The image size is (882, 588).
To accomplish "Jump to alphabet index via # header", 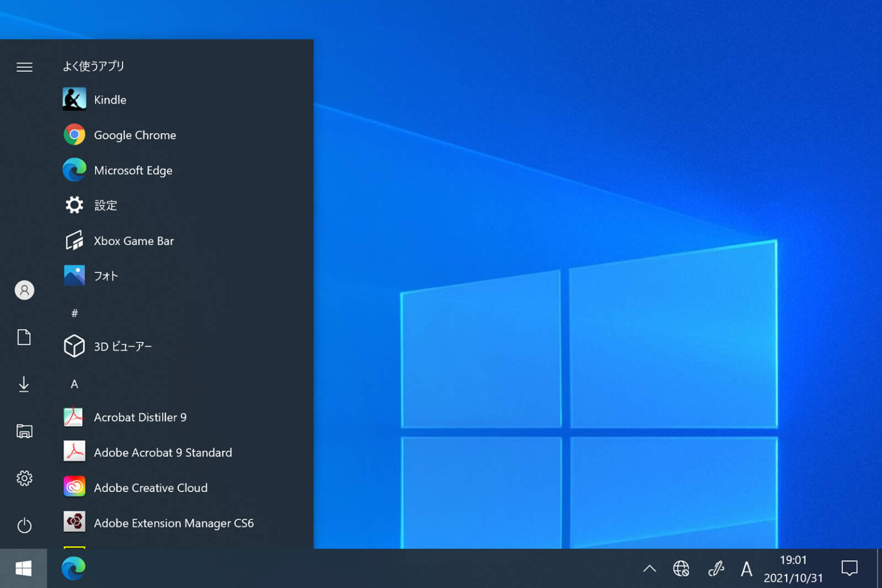I will click(x=75, y=314).
